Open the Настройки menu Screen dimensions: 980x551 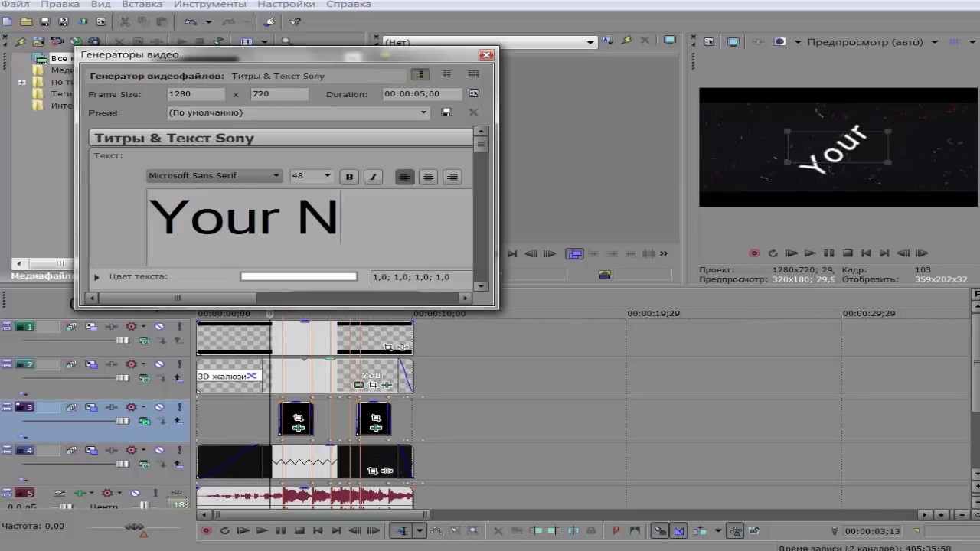286,5
